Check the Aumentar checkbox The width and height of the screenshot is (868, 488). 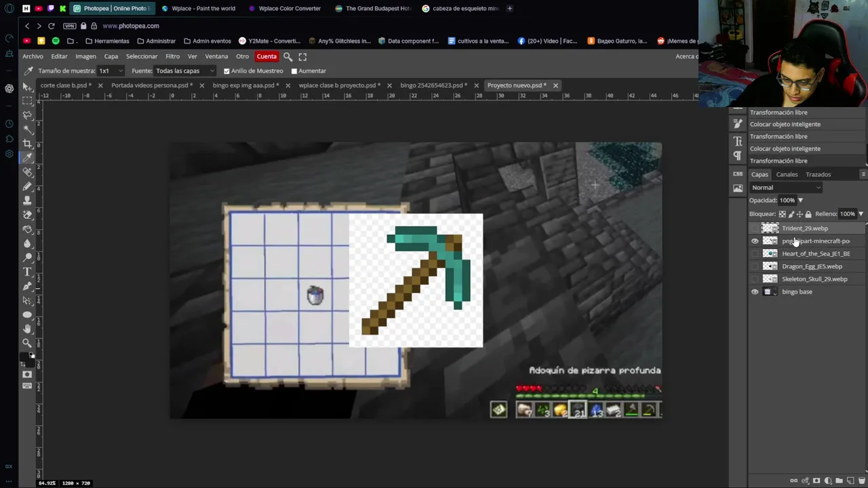[294, 71]
